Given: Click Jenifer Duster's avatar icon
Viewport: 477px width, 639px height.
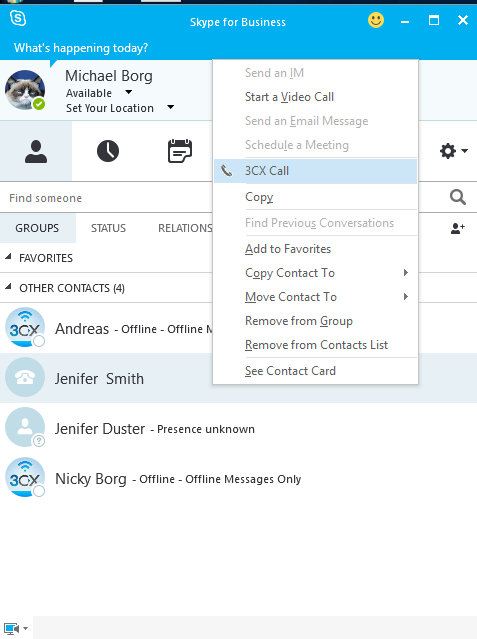Looking at the screenshot, I should click(25, 427).
